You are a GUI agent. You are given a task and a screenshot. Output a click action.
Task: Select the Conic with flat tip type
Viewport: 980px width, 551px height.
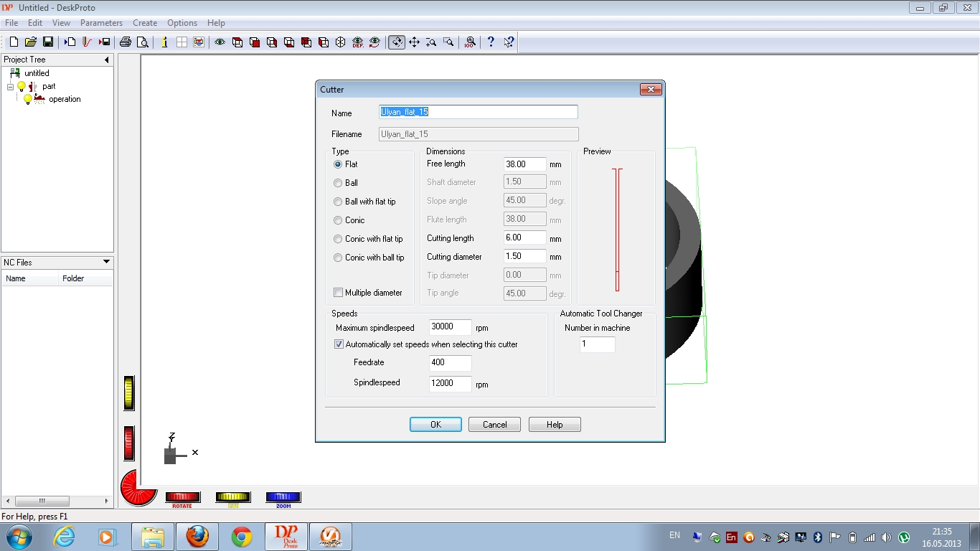338,239
